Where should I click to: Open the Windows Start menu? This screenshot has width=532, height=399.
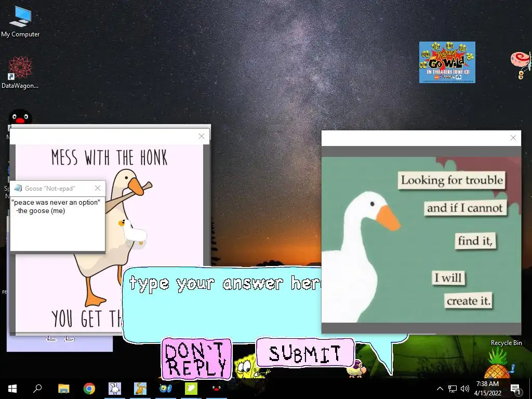(12, 389)
